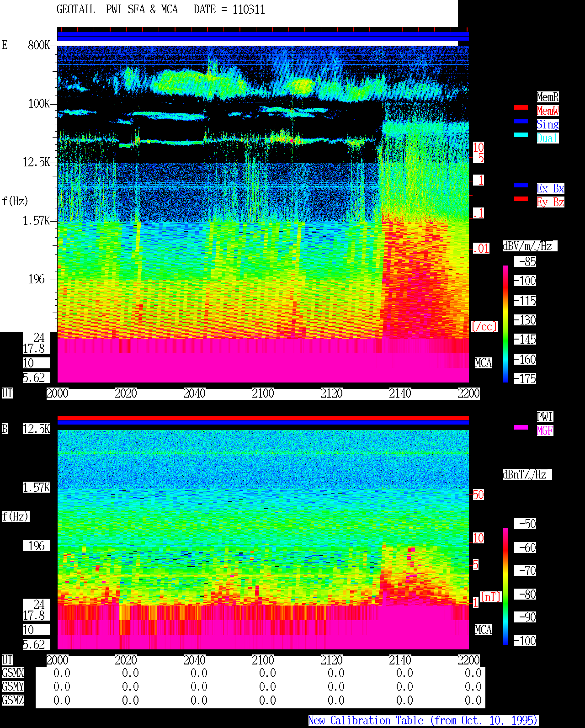Click the 2140 time tick under E panel
The image size is (585, 728).
point(400,393)
